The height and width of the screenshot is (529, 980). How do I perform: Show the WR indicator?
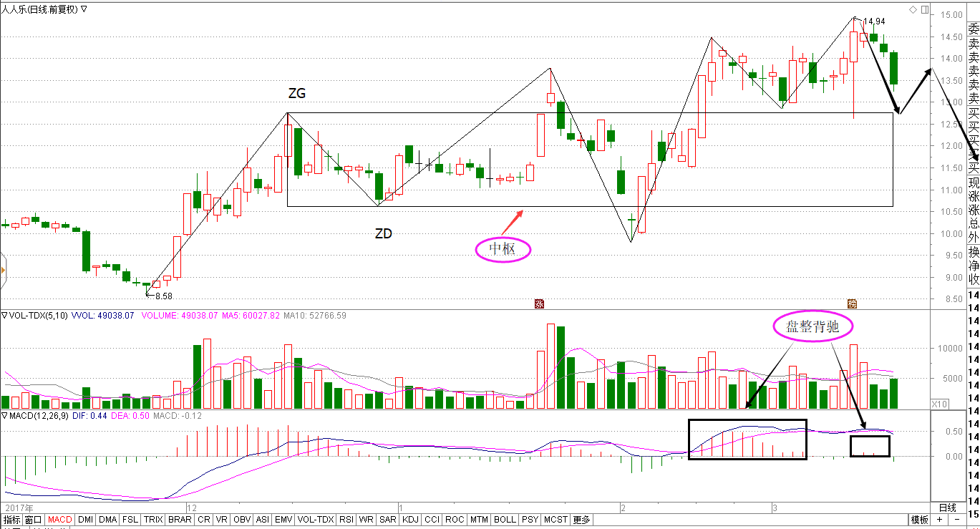[x=367, y=520]
